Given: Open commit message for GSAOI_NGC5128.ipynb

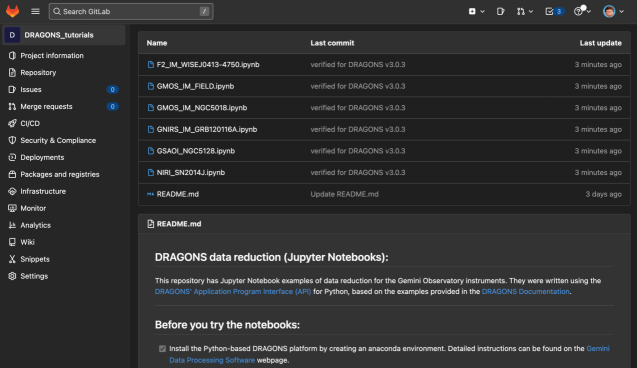Looking at the screenshot, I should [x=358, y=151].
